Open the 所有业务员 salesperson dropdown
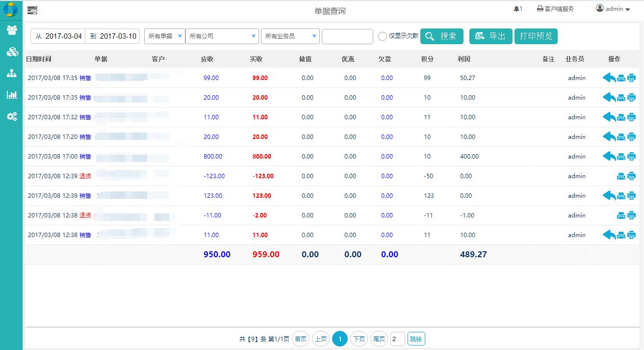The width and height of the screenshot is (644, 350). tap(290, 36)
